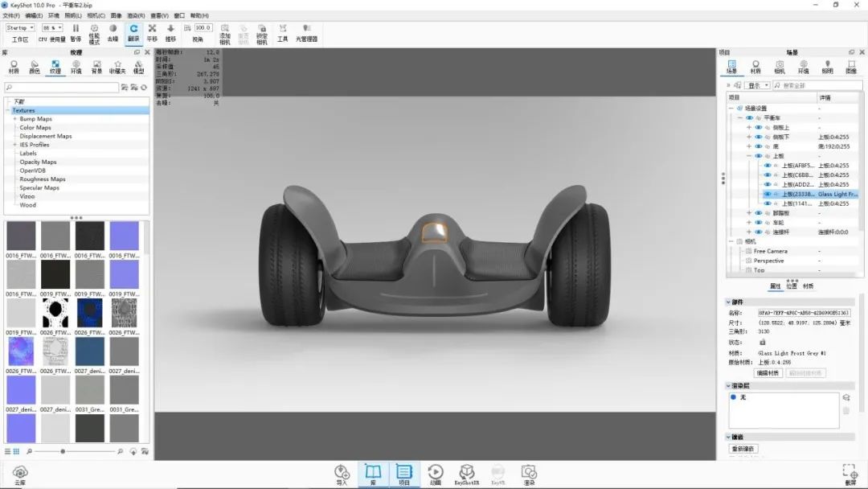Open the 光管理器 (Light Manager) icon
This screenshot has width=868, height=489.
point(306,32)
